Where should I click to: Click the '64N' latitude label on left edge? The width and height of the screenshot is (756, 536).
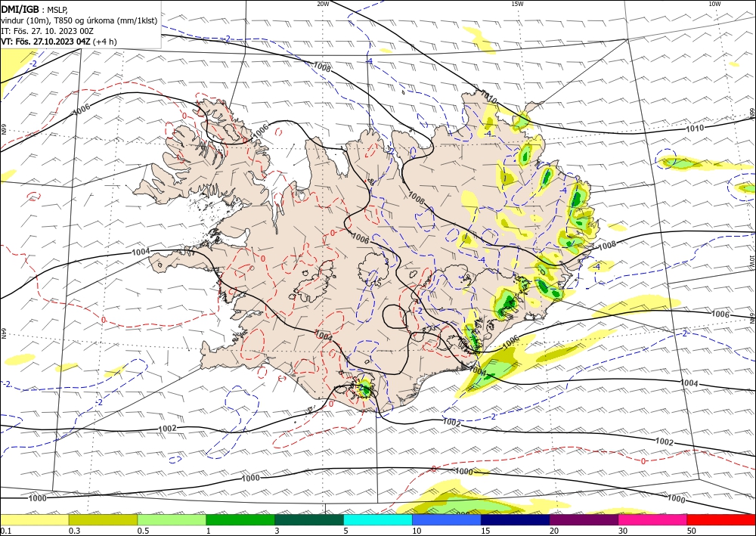point(3,334)
